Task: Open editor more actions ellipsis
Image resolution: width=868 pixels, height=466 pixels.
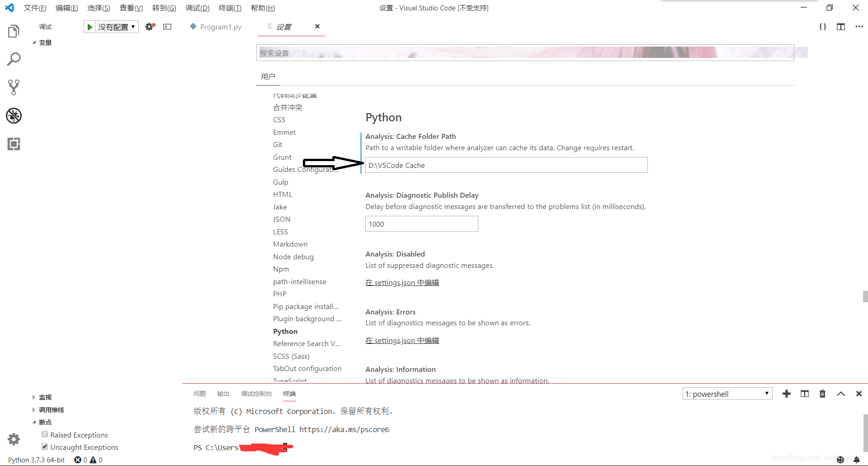Action: point(859,27)
